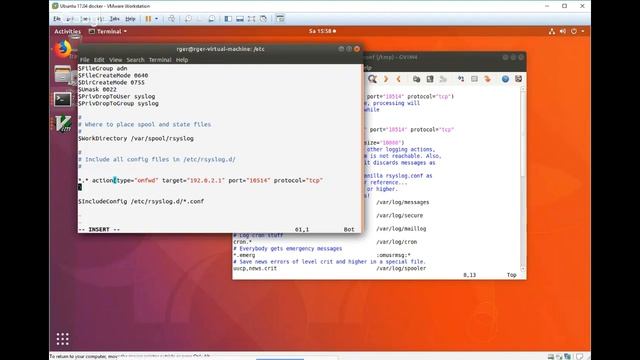Send Ctrl+Alt+Del to the virtual machine

(x=171, y=19)
